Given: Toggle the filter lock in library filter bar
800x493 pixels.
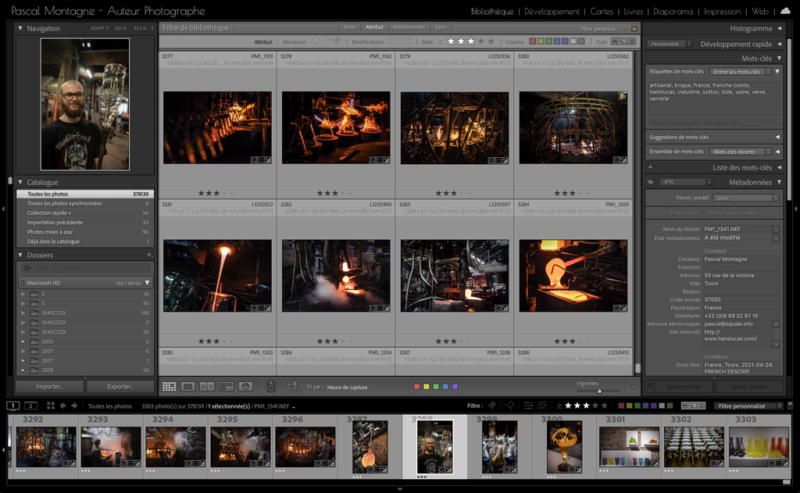Looking at the screenshot, I should (634, 29).
